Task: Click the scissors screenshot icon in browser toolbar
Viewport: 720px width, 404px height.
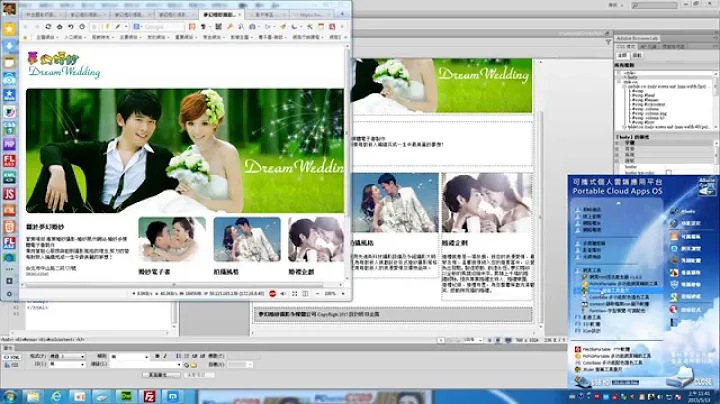Action: point(310,27)
